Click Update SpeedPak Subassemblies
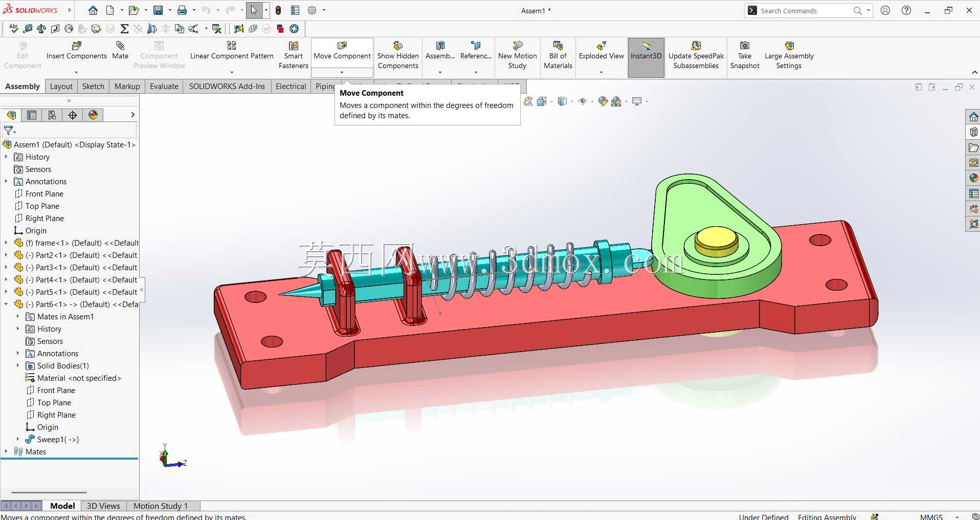The image size is (980, 520). [696, 55]
